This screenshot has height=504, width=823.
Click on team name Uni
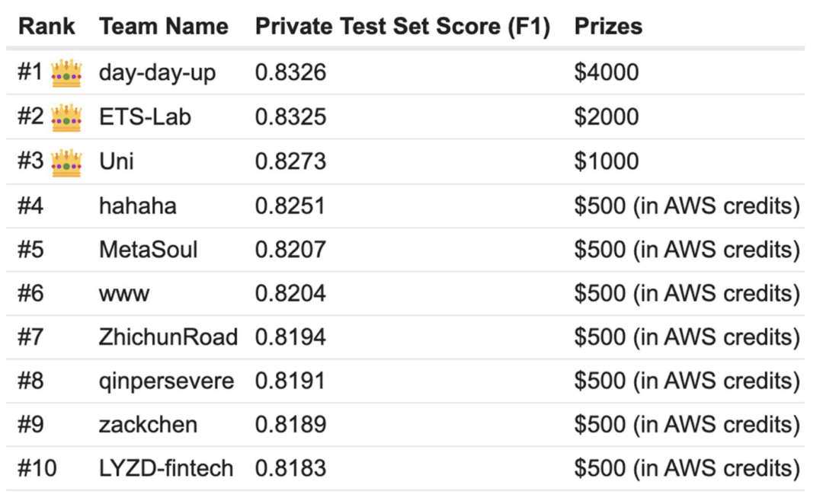click(x=117, y=161)
